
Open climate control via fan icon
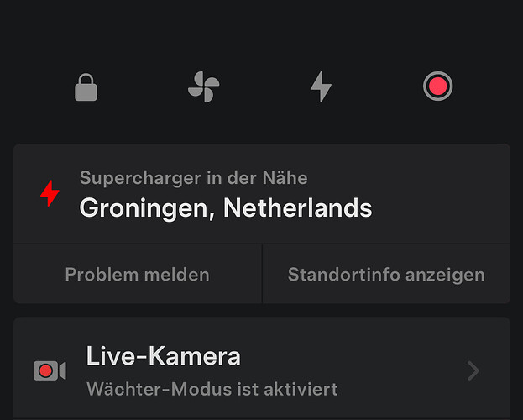203,87
